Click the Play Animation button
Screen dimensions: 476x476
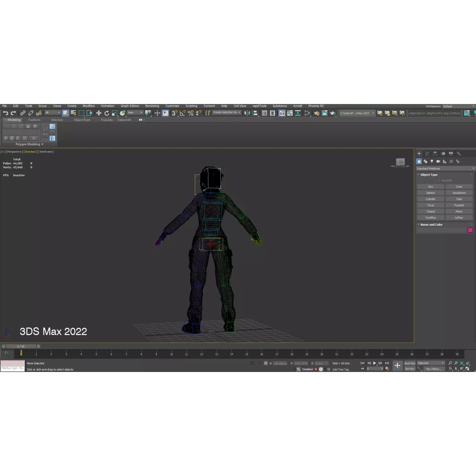375,363
